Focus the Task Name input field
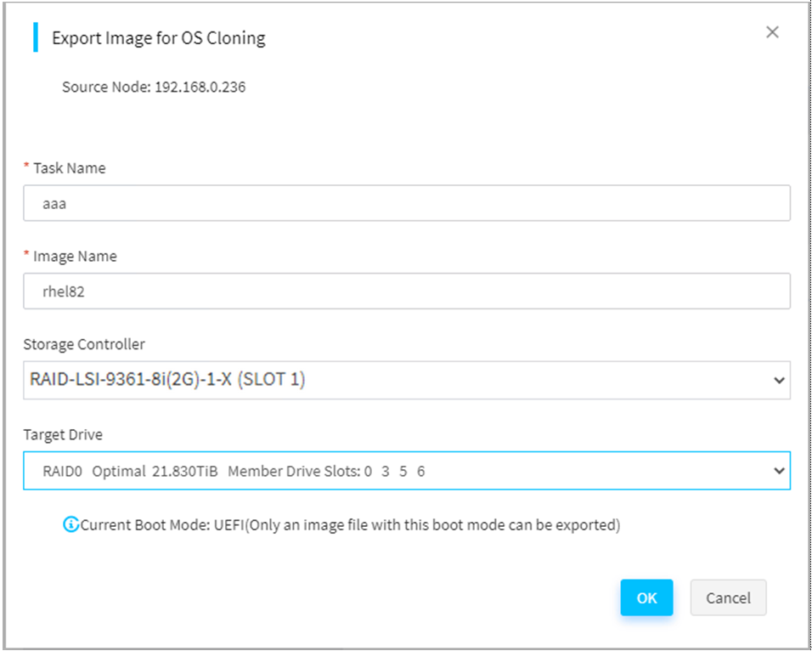Image resolution: width=812 pixels, height=651 pixels. [407, 203]
